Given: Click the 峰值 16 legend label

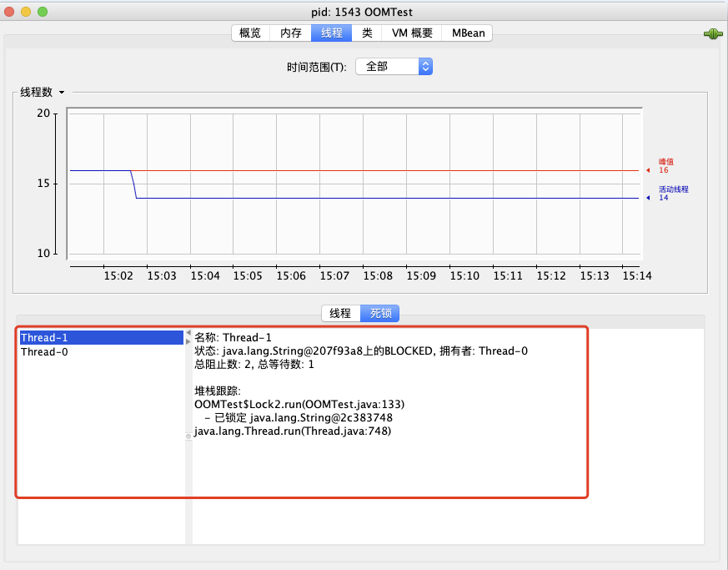Looking at the screenshot, I should pyautogui.click(x=665, y=166).
